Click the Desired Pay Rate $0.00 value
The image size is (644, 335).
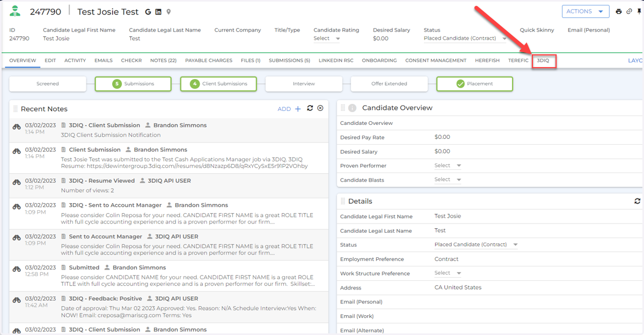(442, 137)
